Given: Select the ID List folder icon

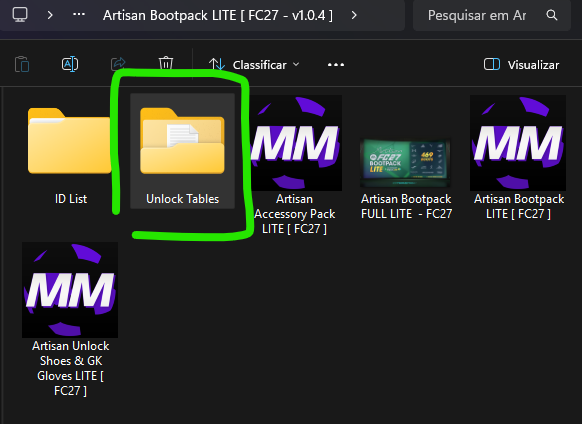Looking at the screenshot, I should point(69,141).
